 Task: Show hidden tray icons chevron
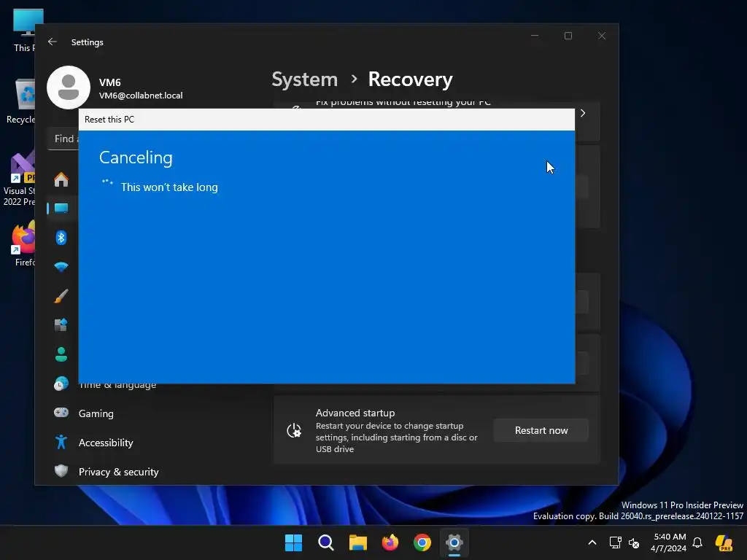592,542
